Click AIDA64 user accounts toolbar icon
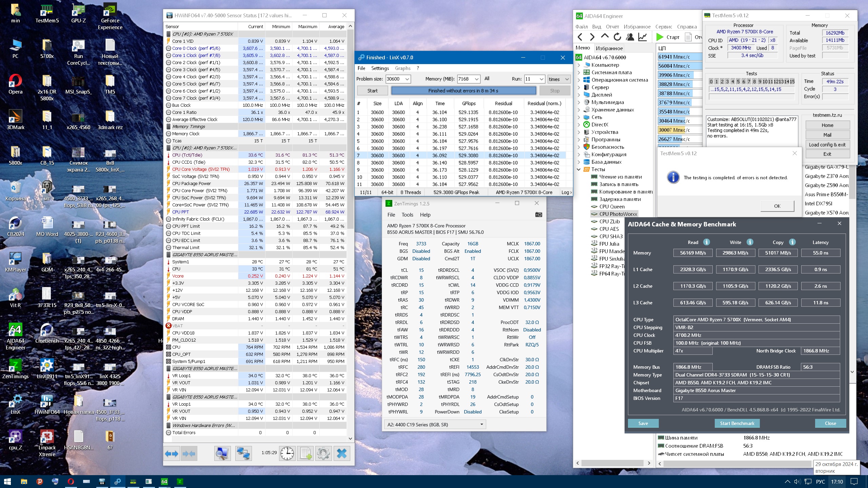 point(630,37)
